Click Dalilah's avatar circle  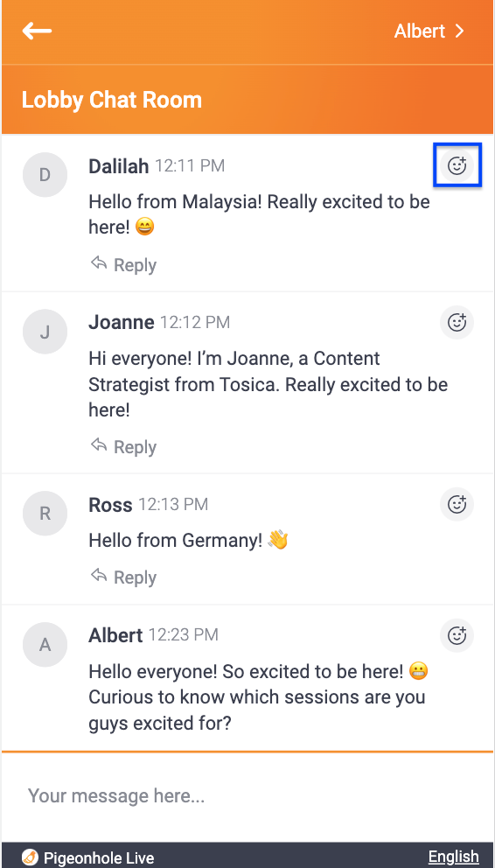pyautogui.click(x=45, y=174)
